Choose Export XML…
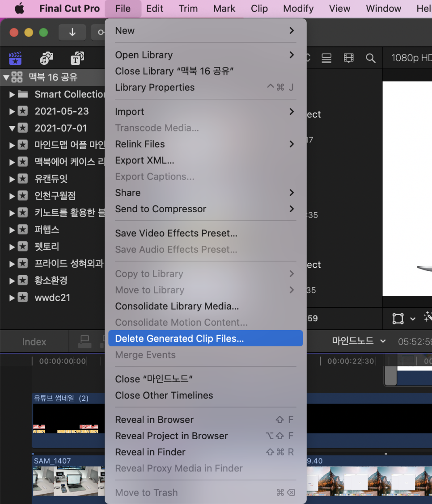The image size is (432, 504). (205, 160)
